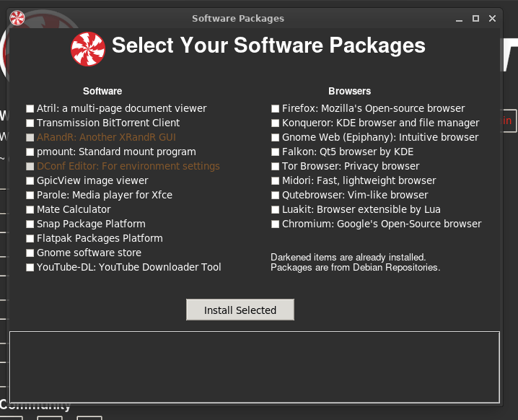Toggle Falkon Qt5 browser checkbox
This screenshot has width=518, height=420.
pos(276,152)
